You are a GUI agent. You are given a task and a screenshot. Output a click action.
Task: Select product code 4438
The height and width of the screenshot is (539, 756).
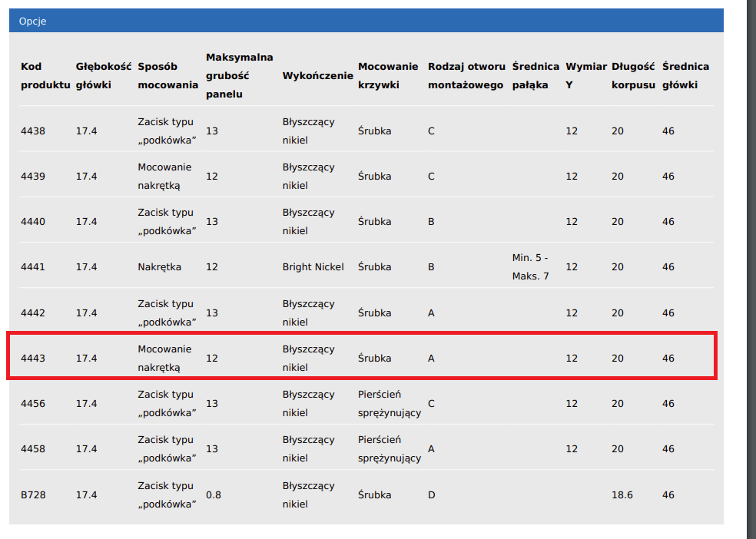tap(33, 131)
